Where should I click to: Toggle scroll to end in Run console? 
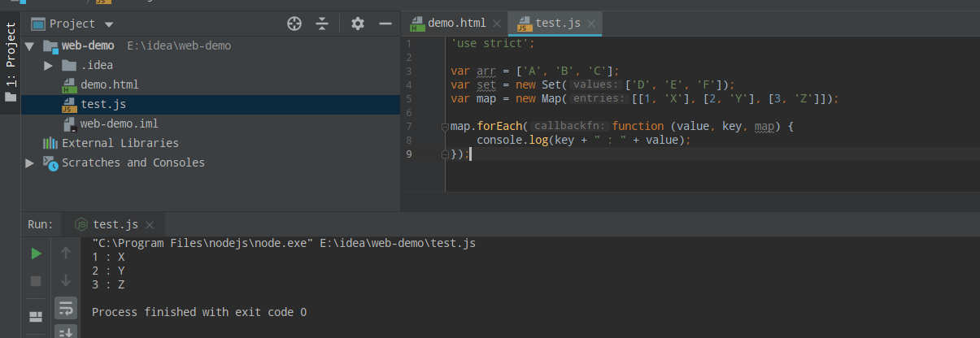[x=66, y=331]
